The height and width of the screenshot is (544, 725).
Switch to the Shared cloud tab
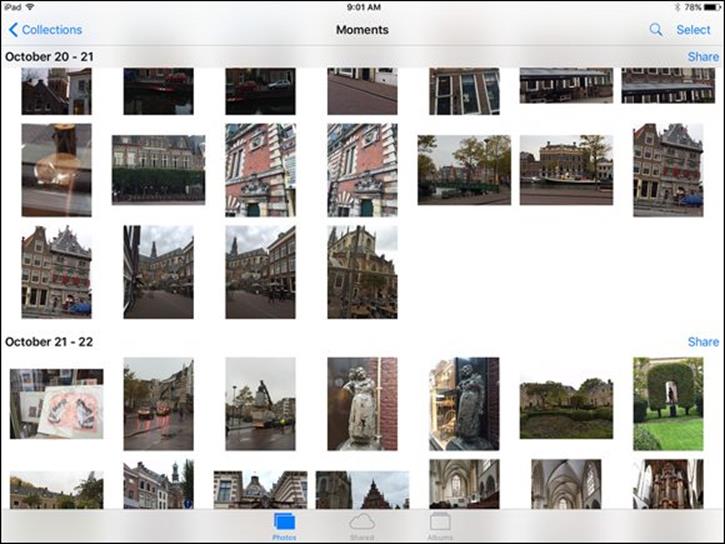tap(362, 526)
